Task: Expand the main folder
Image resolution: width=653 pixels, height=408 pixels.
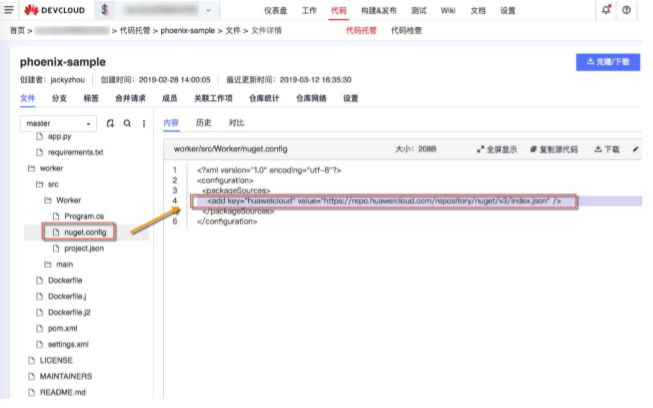Action: (48, 264)
